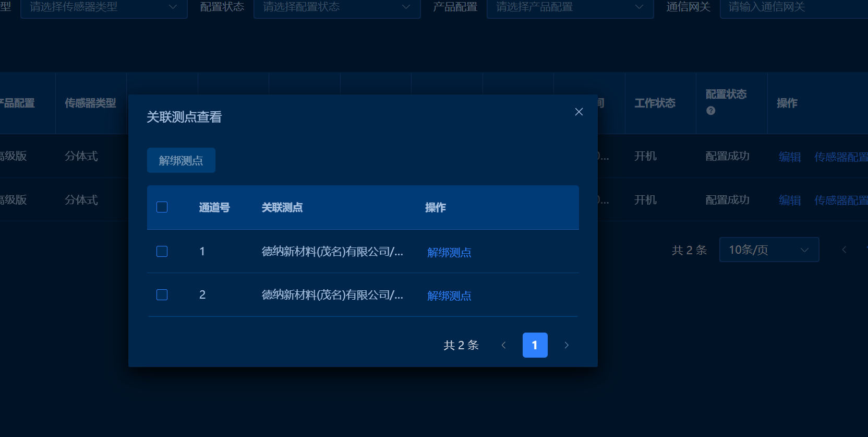
Task: Toggle the select-all checkbox in the table header
Action: point(162,207)
